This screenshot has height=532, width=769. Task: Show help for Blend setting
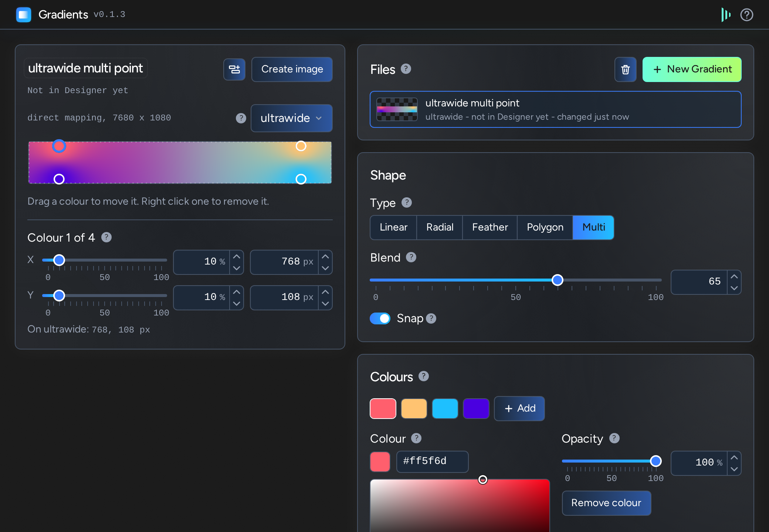411,257
